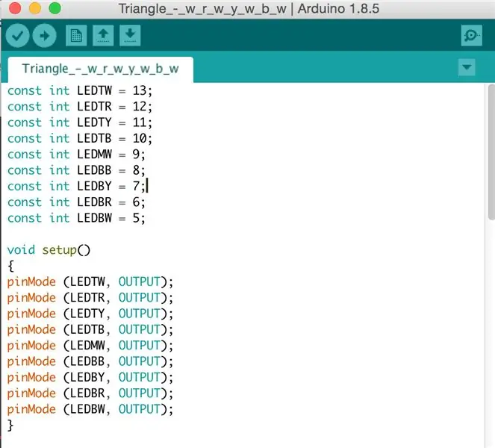
Task: Click the yellow minimize window button
Action: point(35,8)
